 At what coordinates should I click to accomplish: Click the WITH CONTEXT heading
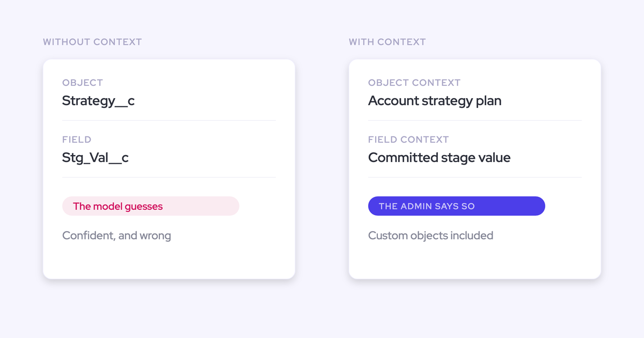point(387,42)
